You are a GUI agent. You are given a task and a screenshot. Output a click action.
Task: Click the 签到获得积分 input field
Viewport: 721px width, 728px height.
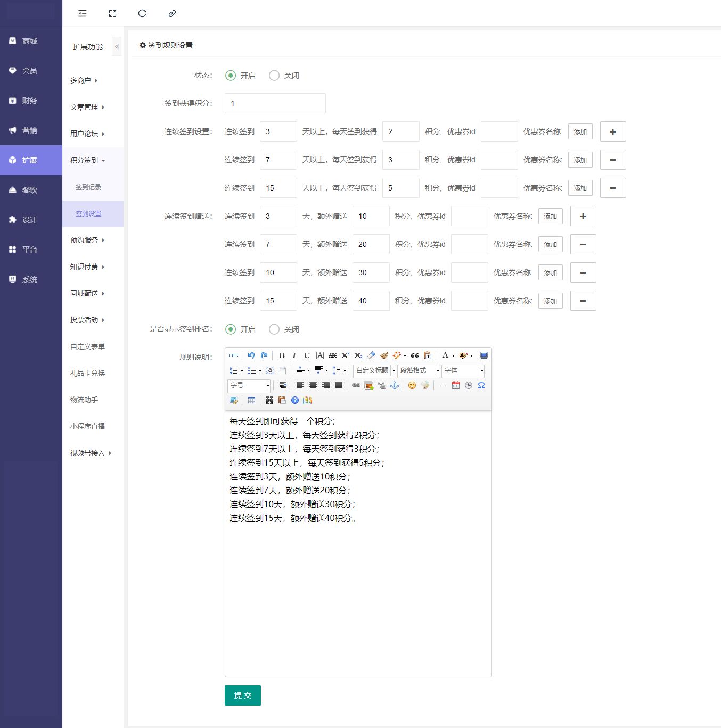click(275, 103)
